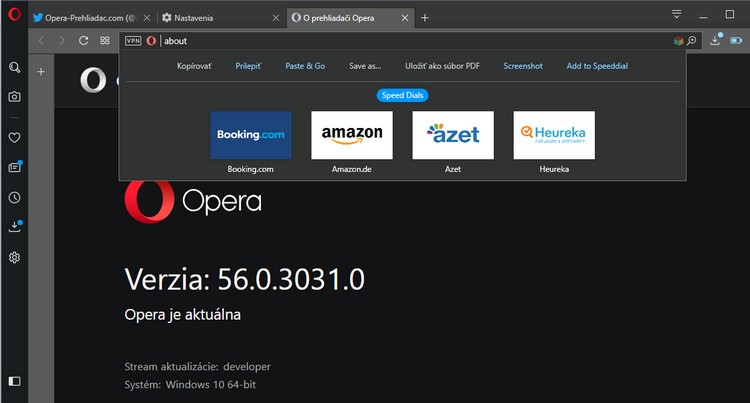Image resolution: width=750 pixels, height=403 pixels.
Task: Click 'Stream aktualizácie: developer' text
Action: click(198, 367)
